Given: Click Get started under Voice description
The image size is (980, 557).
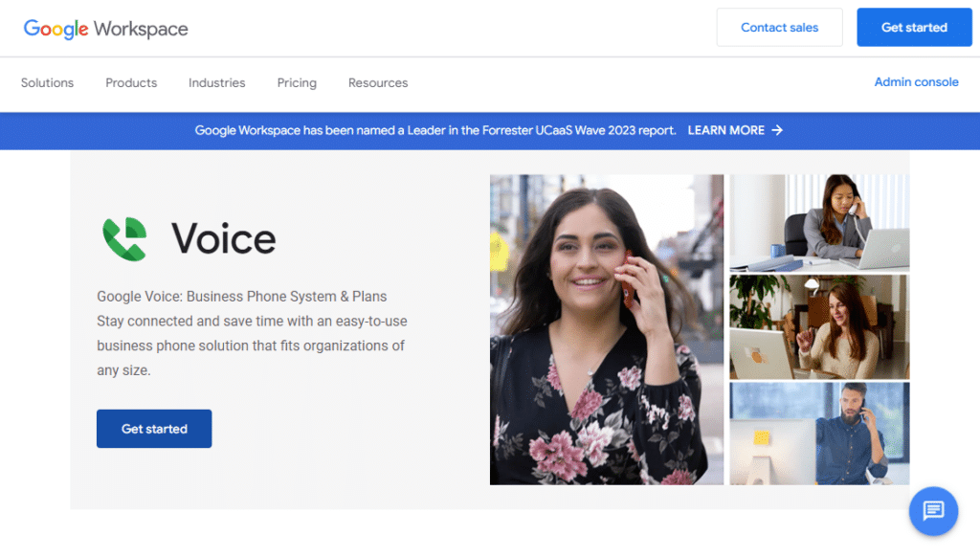Looking at the screenshot, I should point(154,429).
